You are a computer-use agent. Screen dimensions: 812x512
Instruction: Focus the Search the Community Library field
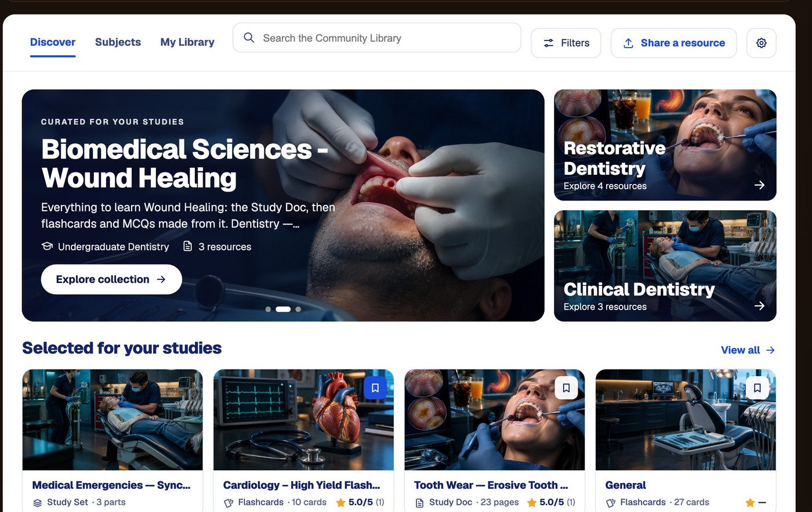[377, 38]
